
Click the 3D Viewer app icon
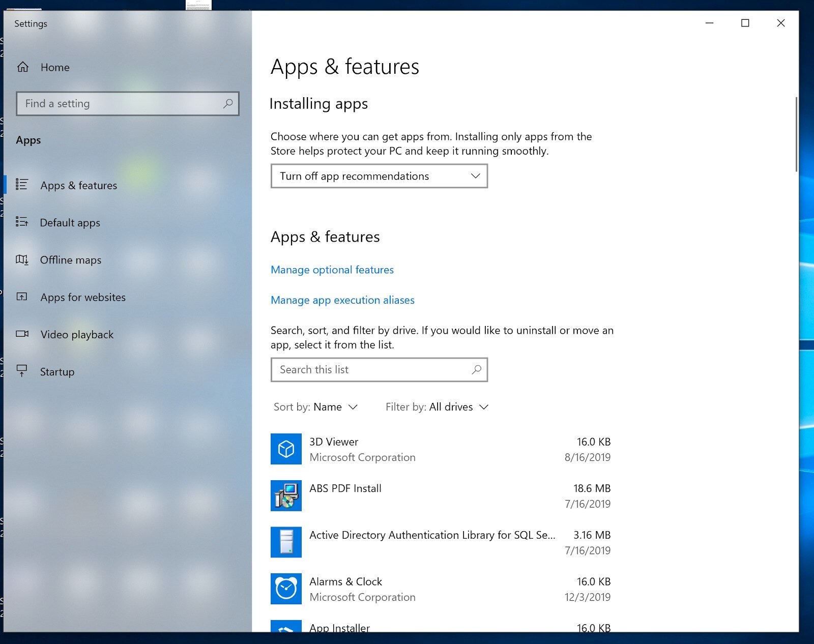pos(286,449)
